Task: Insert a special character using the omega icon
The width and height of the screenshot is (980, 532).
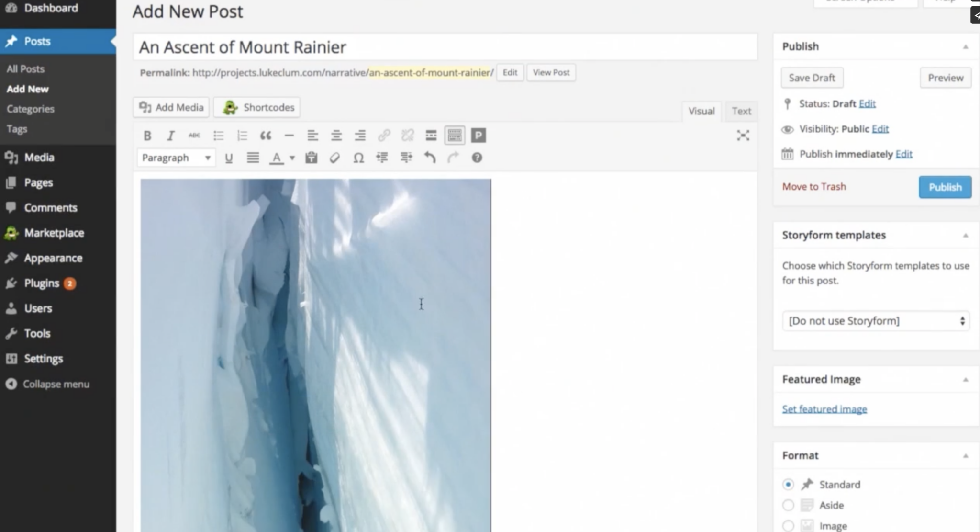Action: coord(358,158)
